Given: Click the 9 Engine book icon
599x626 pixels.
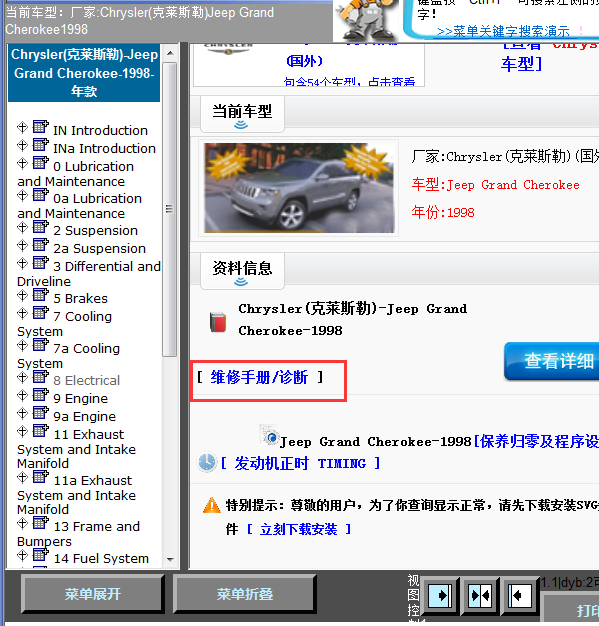Looking at the screenshot, I should point(40,394).
